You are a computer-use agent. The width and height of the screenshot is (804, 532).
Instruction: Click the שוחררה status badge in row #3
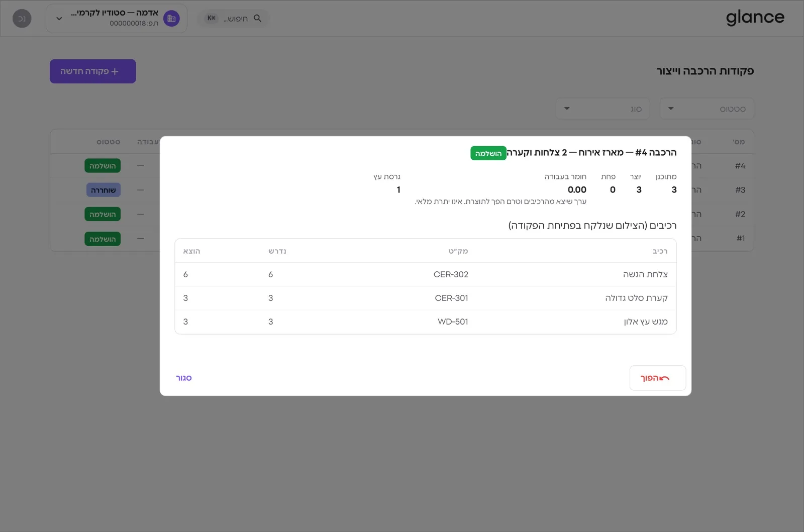(103, 190)
